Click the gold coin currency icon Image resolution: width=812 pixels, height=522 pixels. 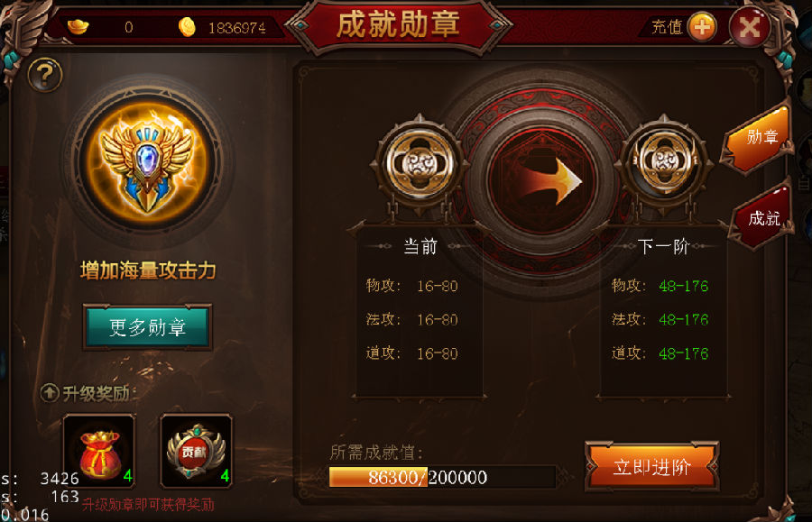point(187,27)
